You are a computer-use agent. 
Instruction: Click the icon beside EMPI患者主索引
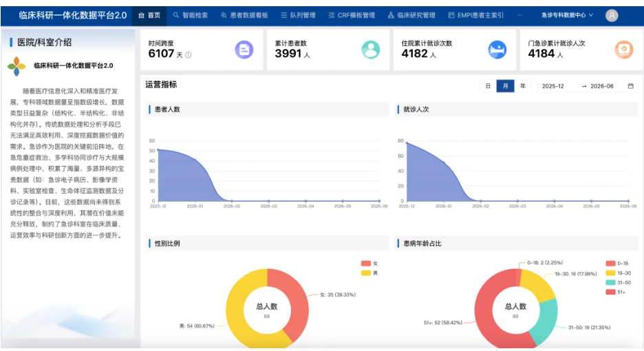point(451,15)
